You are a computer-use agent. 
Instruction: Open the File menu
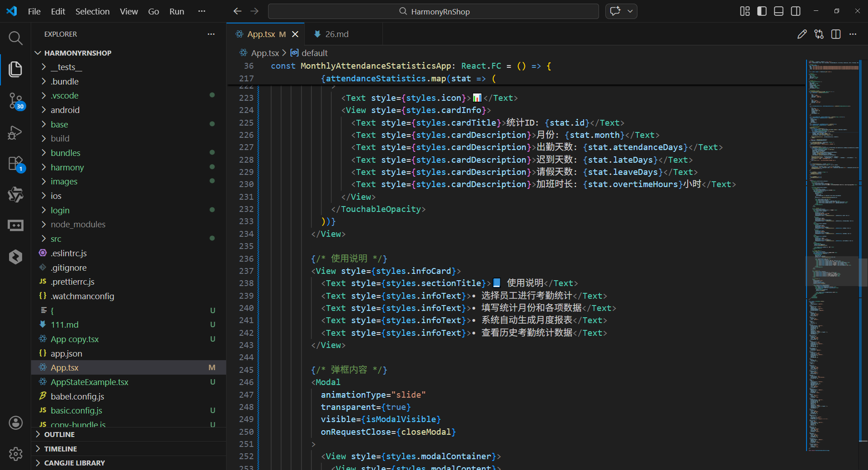(x=34, y=11)
